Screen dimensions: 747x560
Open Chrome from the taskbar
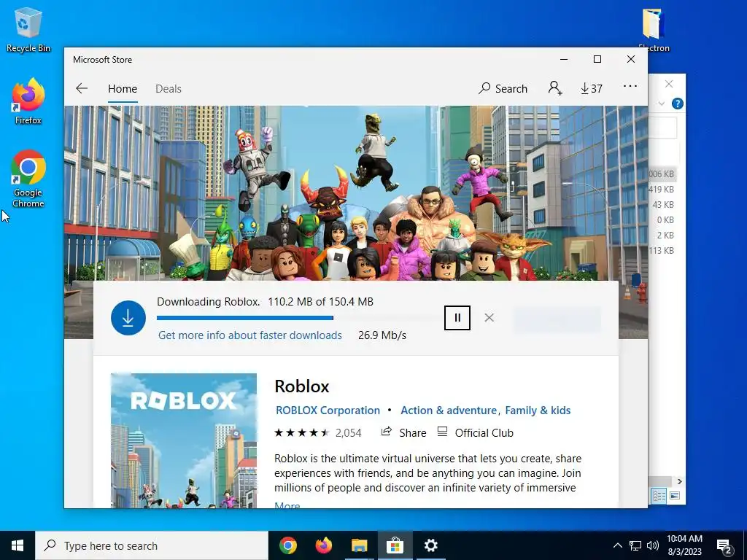[x=288, y=545]
